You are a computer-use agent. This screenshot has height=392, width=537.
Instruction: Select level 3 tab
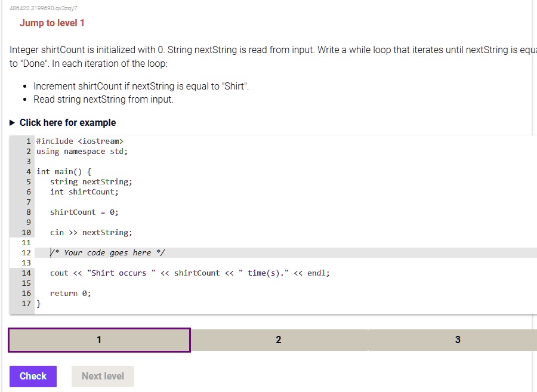[458, 339]
